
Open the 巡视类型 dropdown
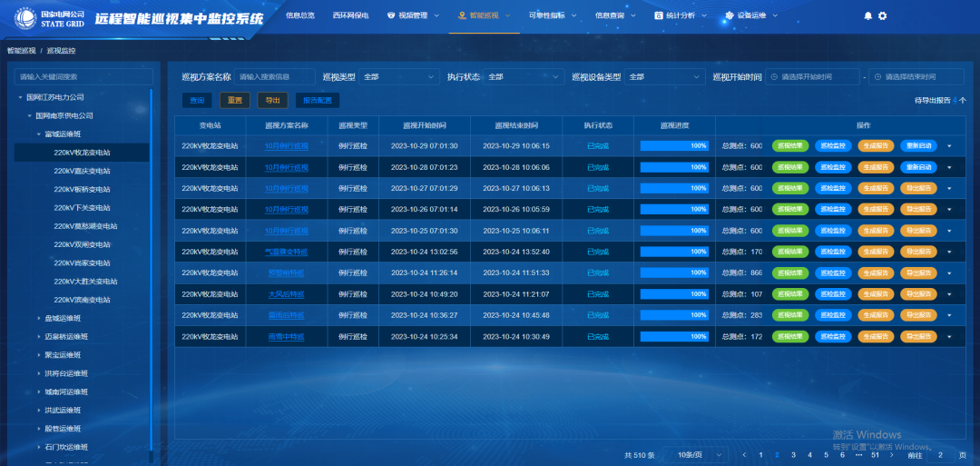(x=399, y=77)
